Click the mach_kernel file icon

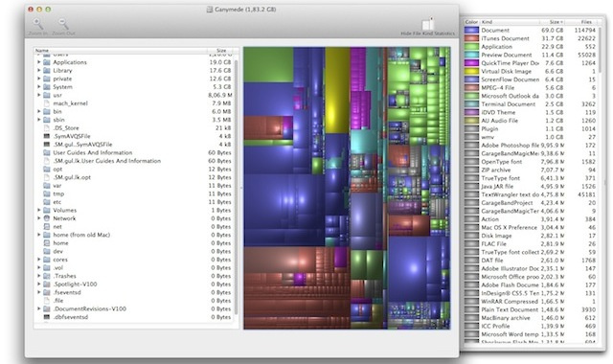tap(47, 103)
